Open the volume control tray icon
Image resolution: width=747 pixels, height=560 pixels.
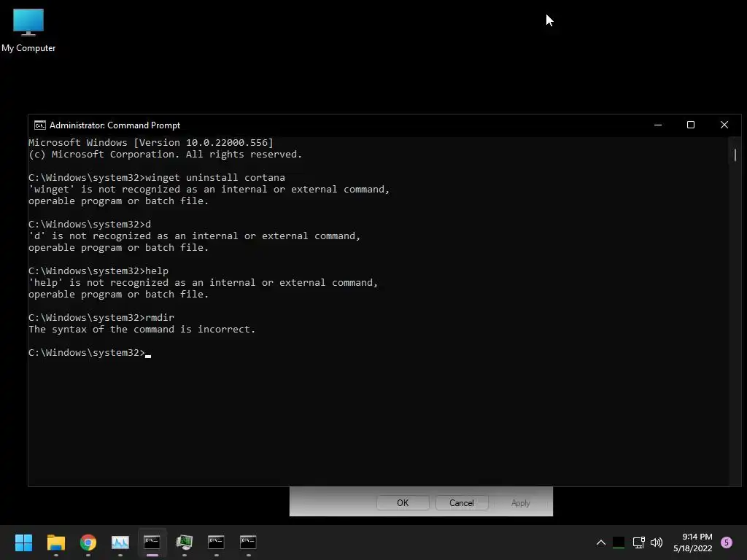(657, 542)
